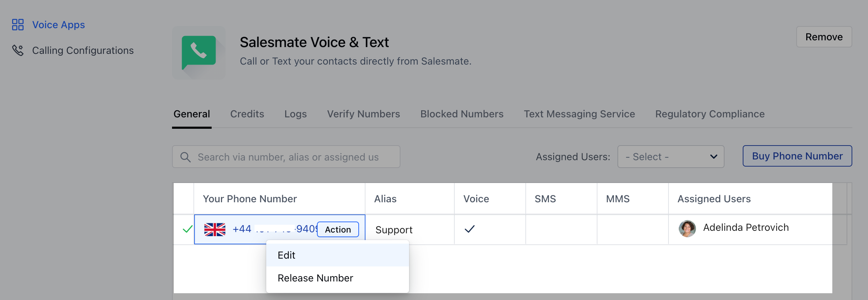Image resolution: width=868 pixels, height=300 pixels.
Task: Open the Assigned Users Select dropdown
Action: tap(671, 157)
